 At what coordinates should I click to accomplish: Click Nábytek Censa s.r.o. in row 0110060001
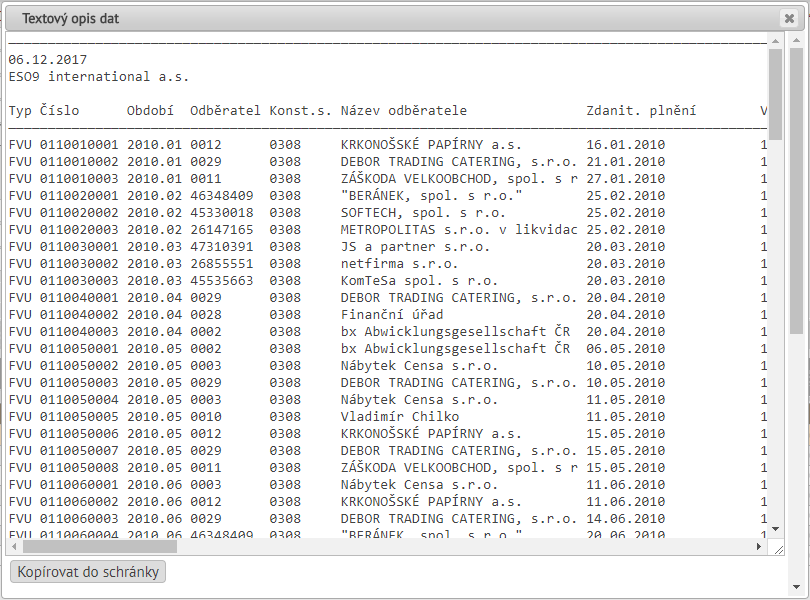(419, 485)
